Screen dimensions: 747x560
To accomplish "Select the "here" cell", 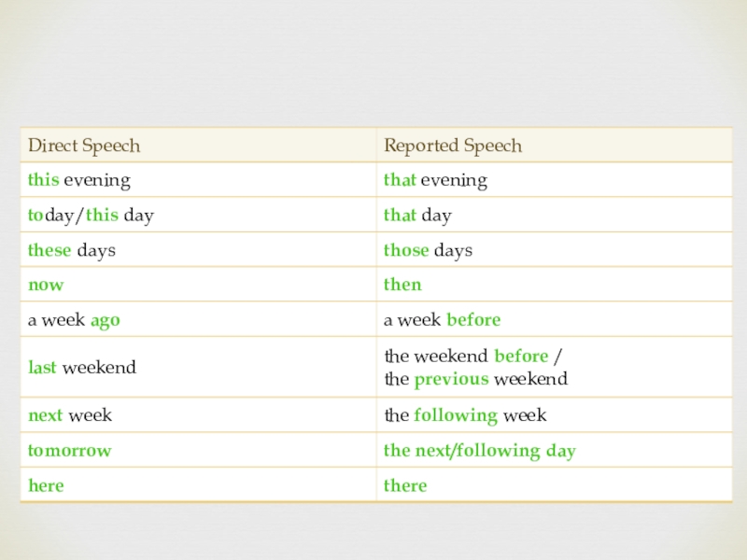I will pos(46,485).
